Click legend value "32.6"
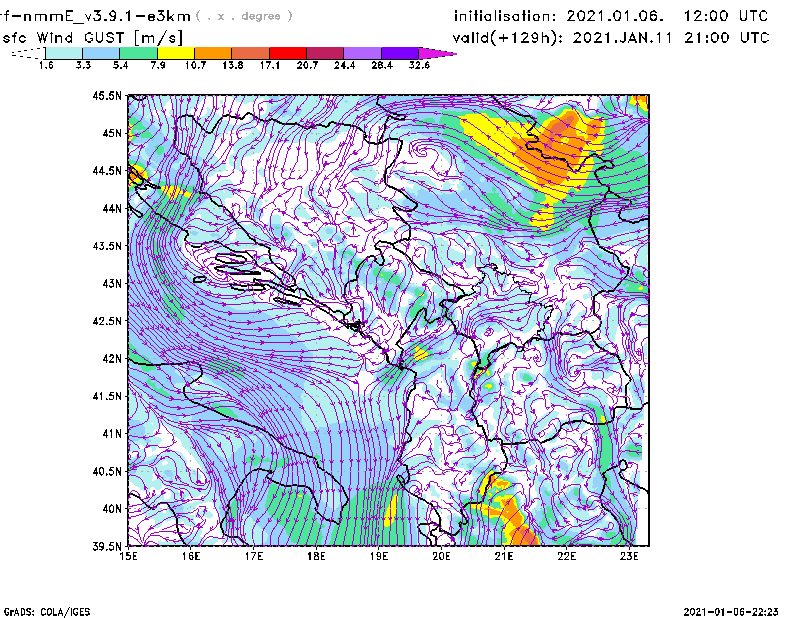 pyautogui.click(x=419, y=65)
